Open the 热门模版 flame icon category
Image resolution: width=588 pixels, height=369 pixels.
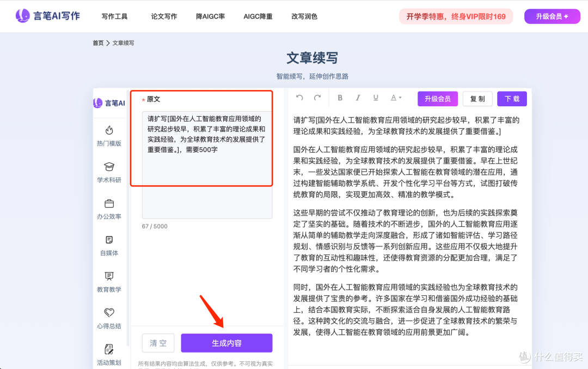[109, 136]
